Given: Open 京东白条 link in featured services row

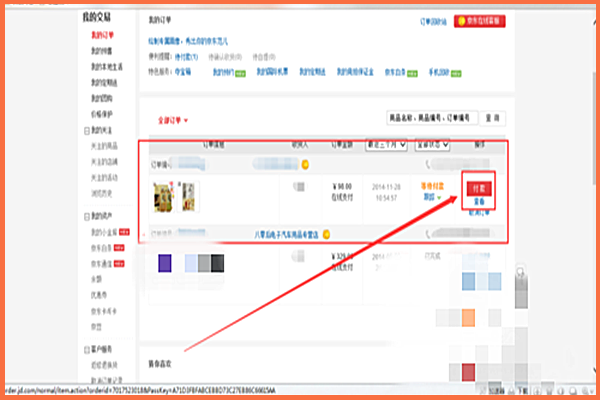Looking at the screenshot, I should (395, 72).
